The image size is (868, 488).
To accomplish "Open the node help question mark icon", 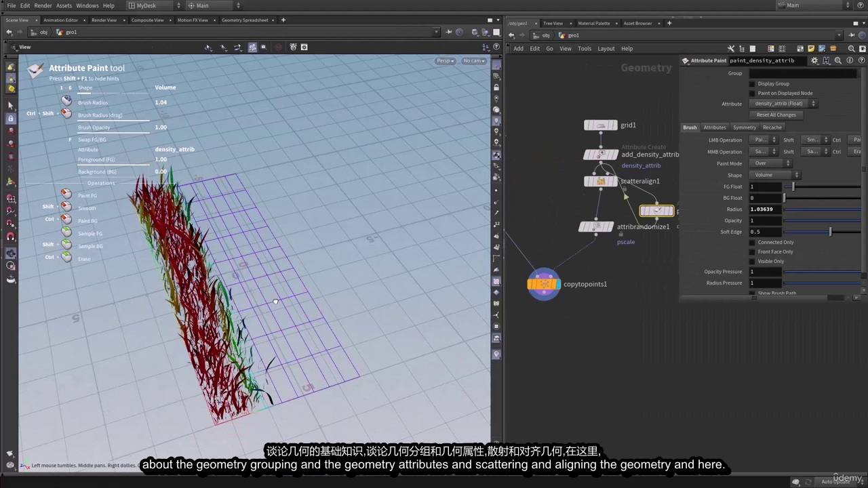I will point(861,60).
